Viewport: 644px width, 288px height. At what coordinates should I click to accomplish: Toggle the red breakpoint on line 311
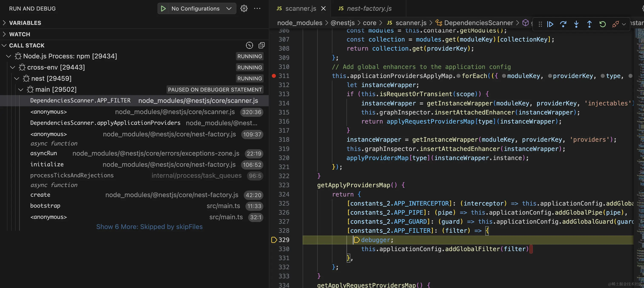point(274,76)
